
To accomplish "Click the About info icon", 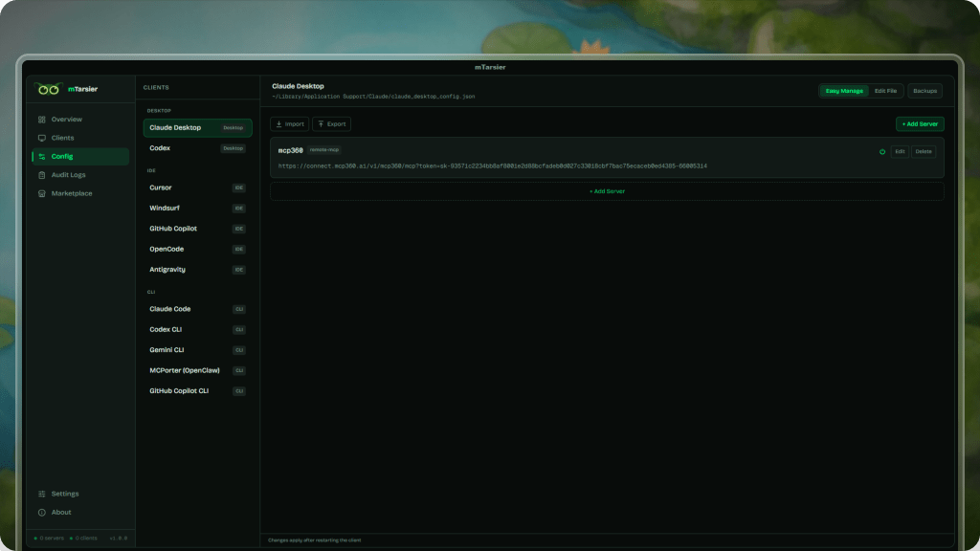I will point(41,513).
